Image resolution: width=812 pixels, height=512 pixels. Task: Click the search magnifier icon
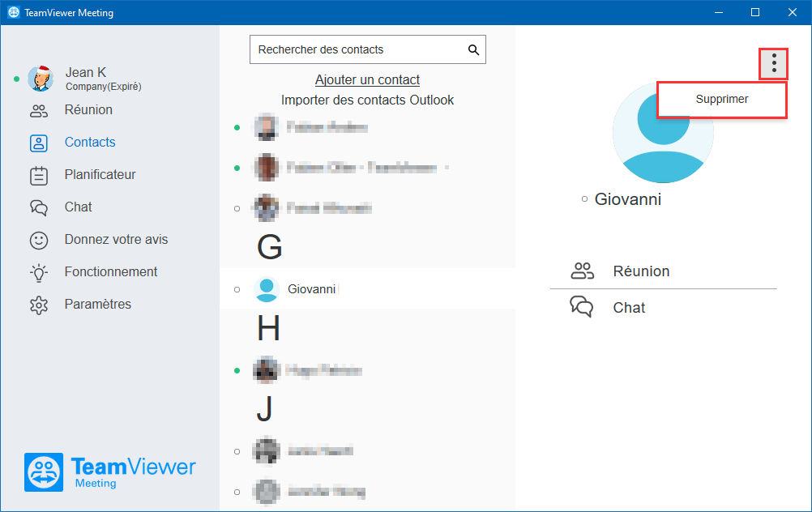[x=473, y=49]
